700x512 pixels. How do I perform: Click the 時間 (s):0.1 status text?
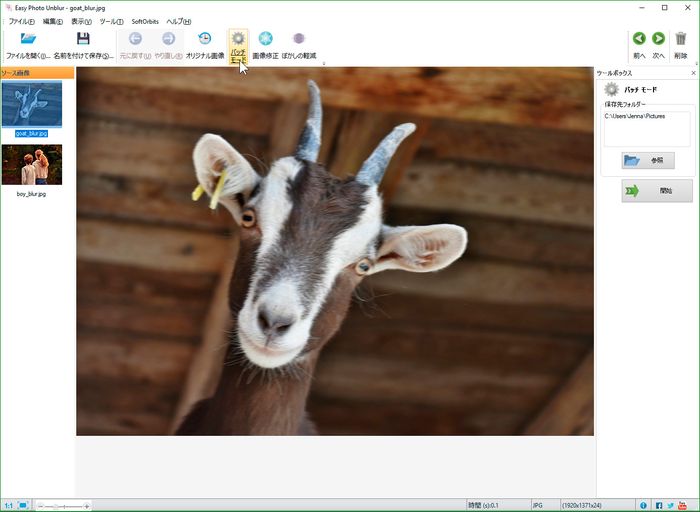coord(483,505)
